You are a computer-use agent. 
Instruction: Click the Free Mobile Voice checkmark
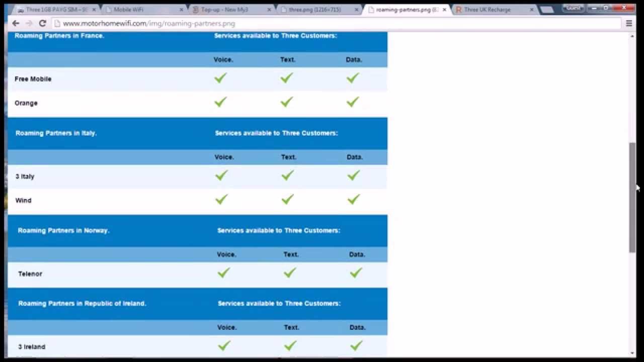[x=220, y=78]
